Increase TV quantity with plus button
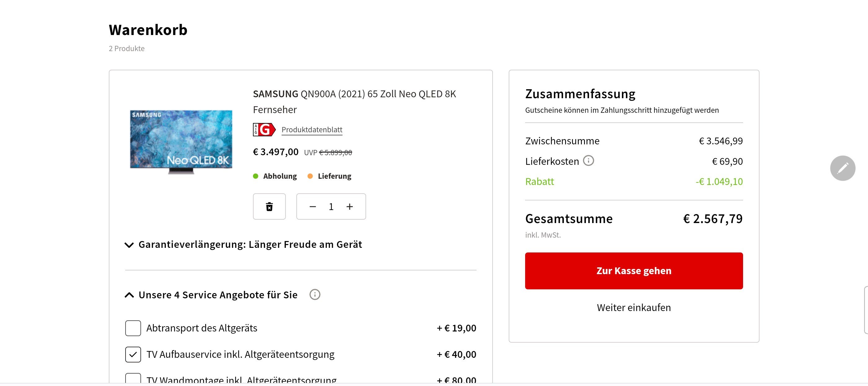Image resolution: width=868 pixels, height=386 pixels. (350, 206)
